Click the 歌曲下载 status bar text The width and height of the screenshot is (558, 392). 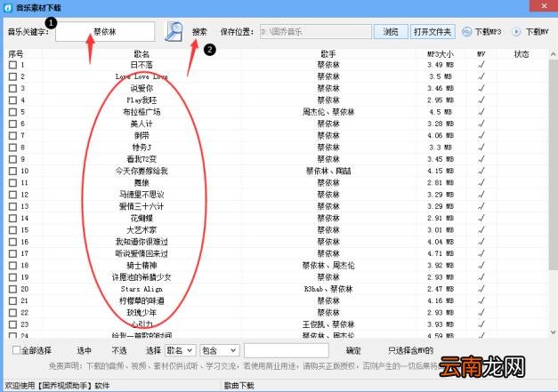[239, 386]
